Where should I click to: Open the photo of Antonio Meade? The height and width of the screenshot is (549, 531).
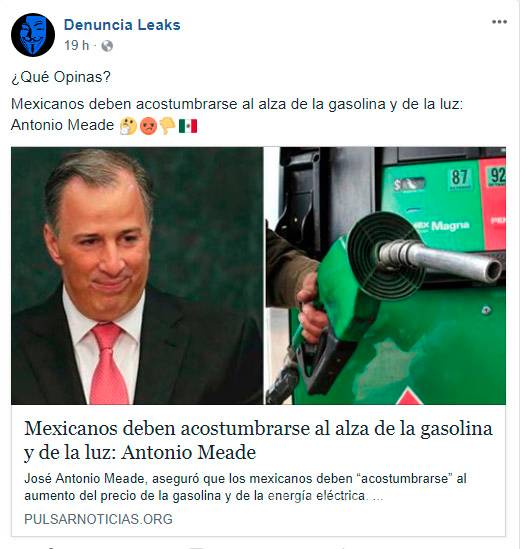pyautogui.click(x=137, y=276)
